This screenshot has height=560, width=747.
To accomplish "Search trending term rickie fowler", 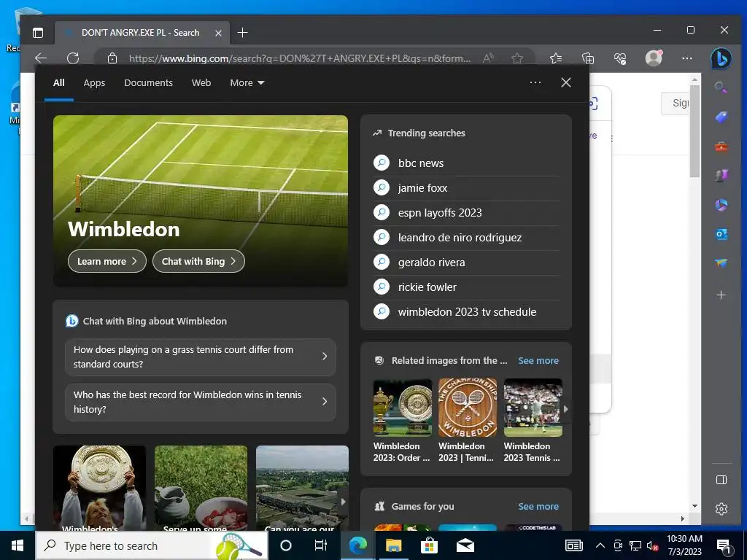I will (x=466, y=287).
